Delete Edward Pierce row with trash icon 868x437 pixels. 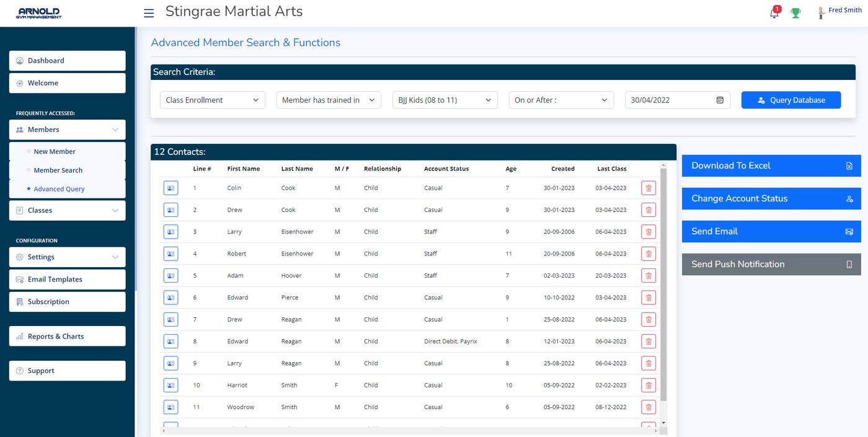click(x=649, y=298)
